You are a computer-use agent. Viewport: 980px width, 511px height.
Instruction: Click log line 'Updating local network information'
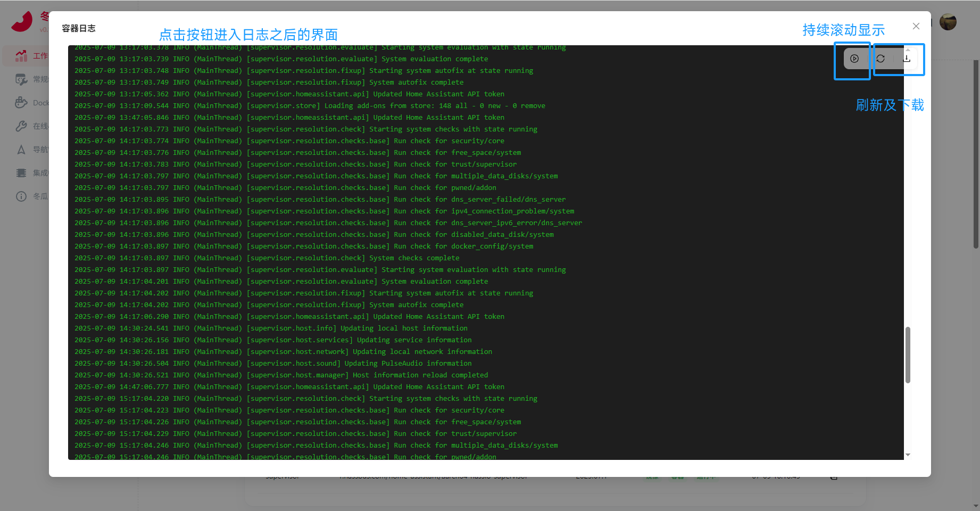283,352
